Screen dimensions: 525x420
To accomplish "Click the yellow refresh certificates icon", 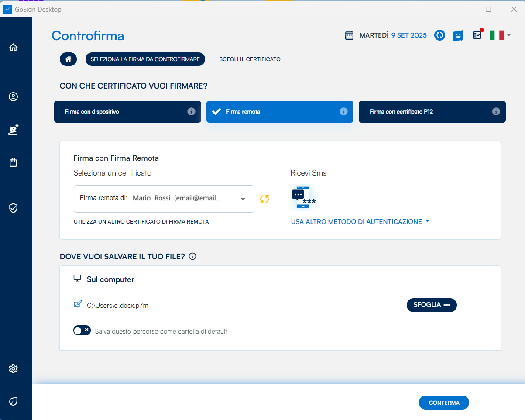I will 264,199.
